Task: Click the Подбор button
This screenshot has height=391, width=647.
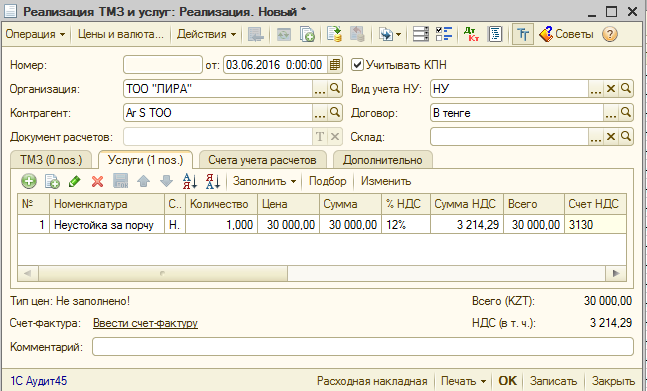Action: (328, 181)
